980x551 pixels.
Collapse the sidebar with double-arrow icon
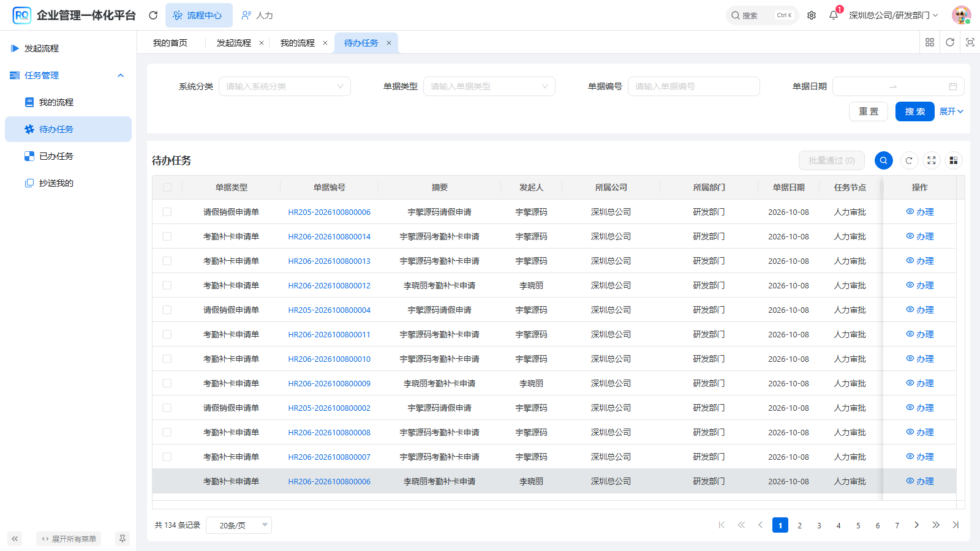[15, 539]
